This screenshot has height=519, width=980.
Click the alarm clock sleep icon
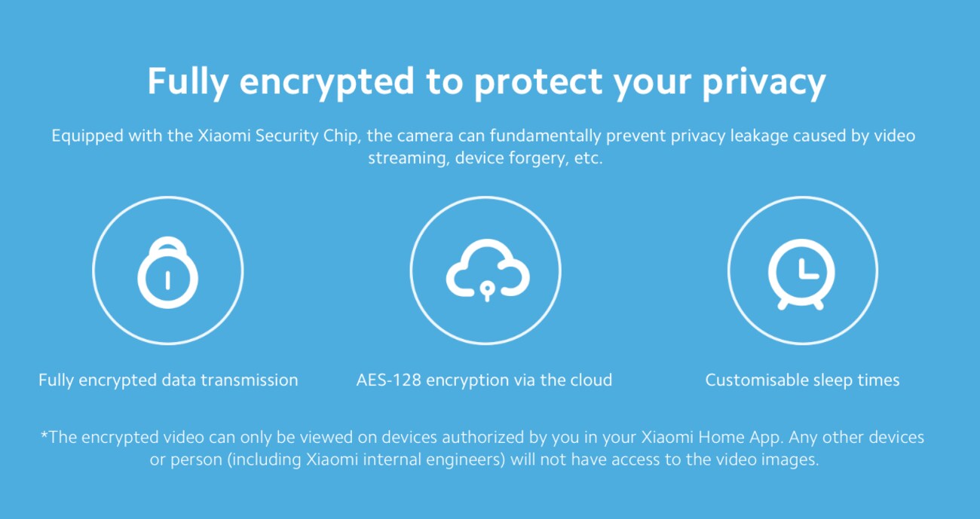(x=802, y=273)
